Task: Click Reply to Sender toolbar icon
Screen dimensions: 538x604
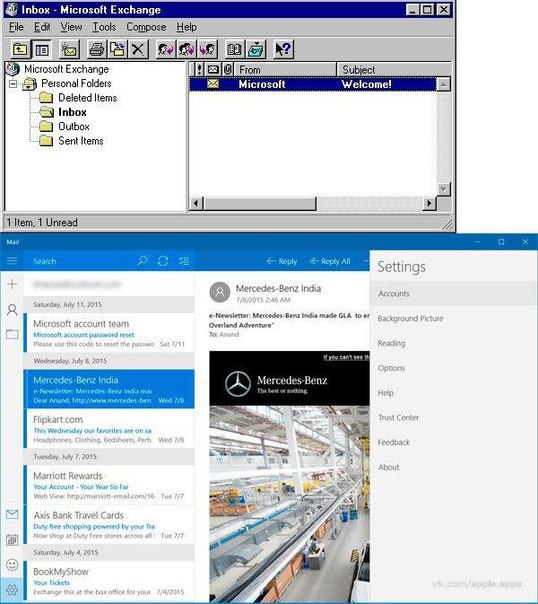Action: (166, 49)
